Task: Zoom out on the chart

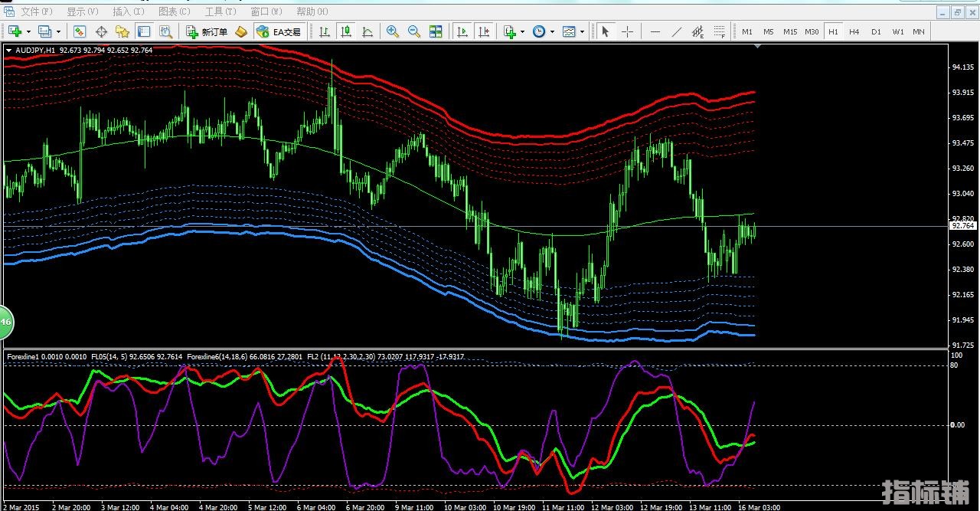Action: tap(414, 31)
